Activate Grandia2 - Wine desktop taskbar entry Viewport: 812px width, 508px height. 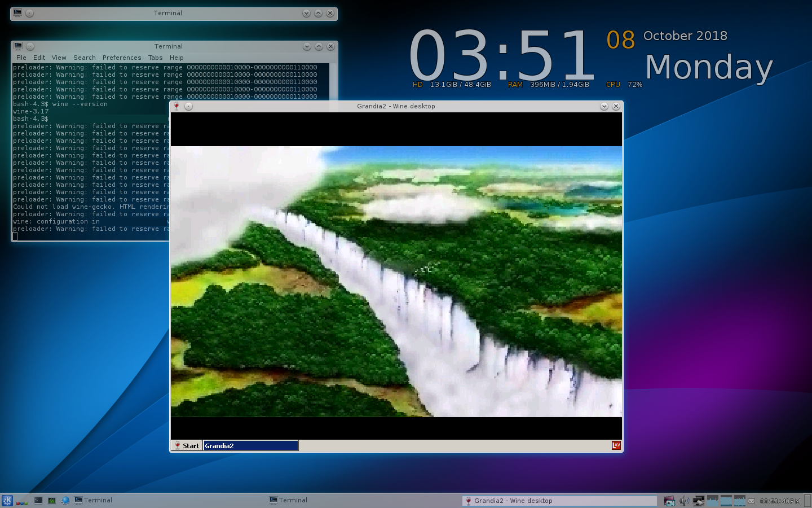(x=559, y=501)
